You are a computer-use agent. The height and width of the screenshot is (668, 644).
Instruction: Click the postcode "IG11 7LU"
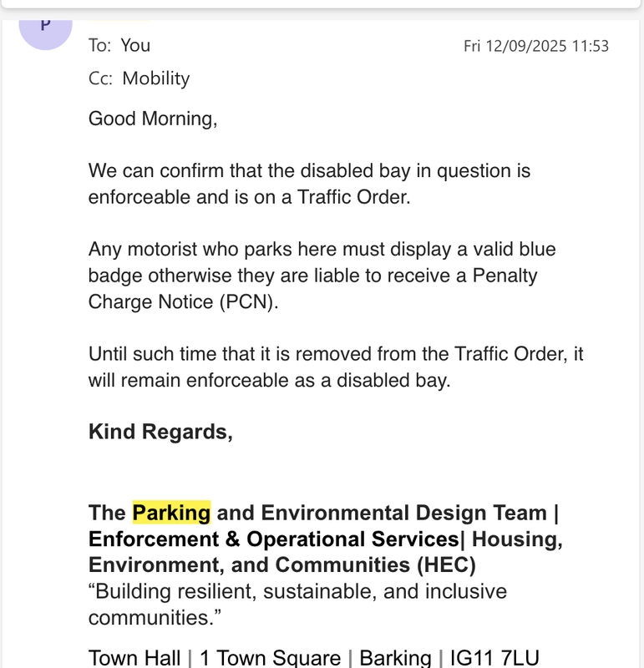click(494, 658)
